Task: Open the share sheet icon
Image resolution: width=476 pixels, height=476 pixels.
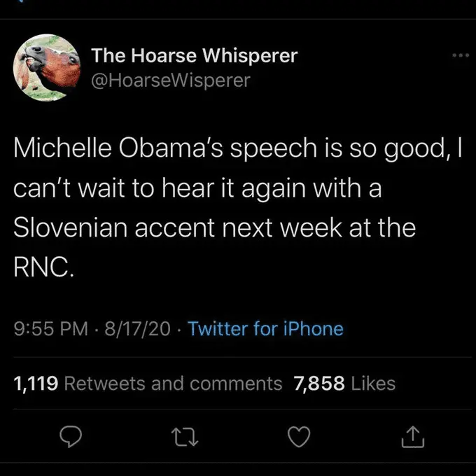Action: (413, 437)
